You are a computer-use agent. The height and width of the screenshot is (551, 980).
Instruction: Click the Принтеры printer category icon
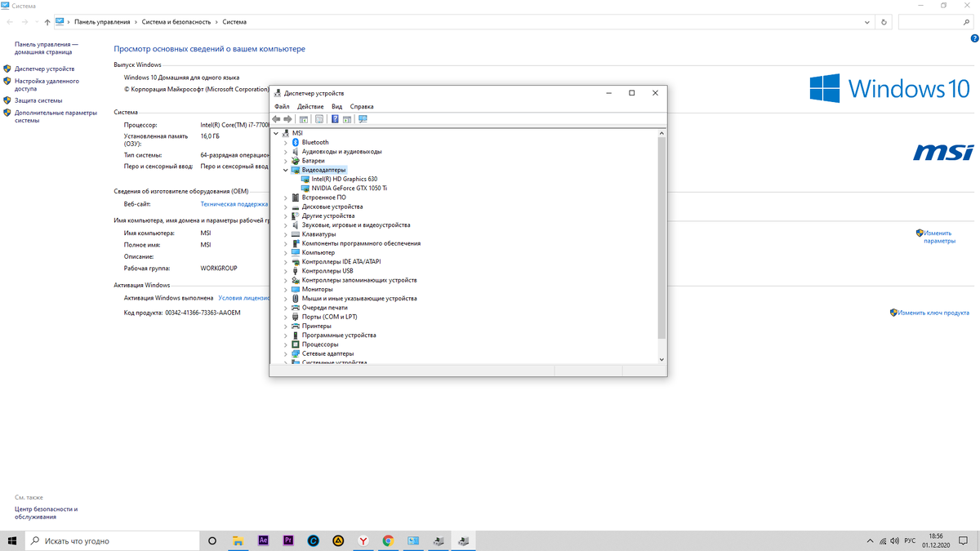tap(296, 326)
